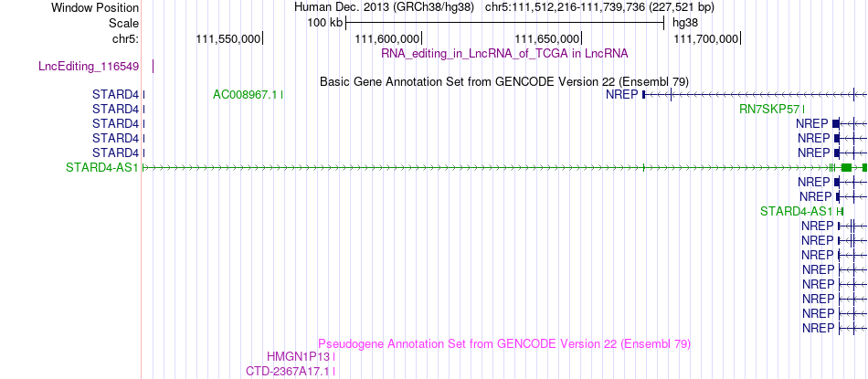This screenshot has height=379, width=868.
Task: Click the 111,700,000 ruler position
Action: tap(705, 38)
